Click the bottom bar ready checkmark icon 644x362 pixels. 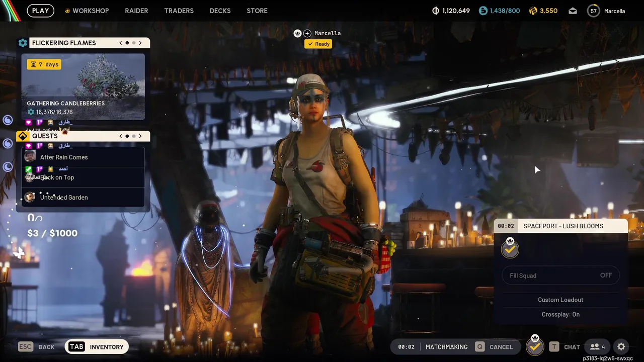535,346
